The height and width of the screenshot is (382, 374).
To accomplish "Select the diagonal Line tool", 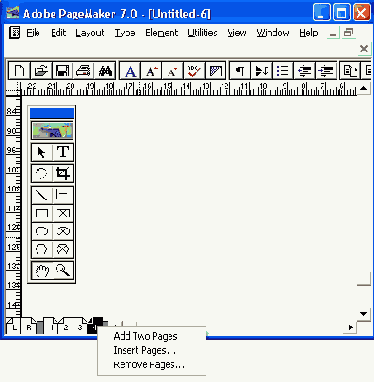I will point(42,195).
